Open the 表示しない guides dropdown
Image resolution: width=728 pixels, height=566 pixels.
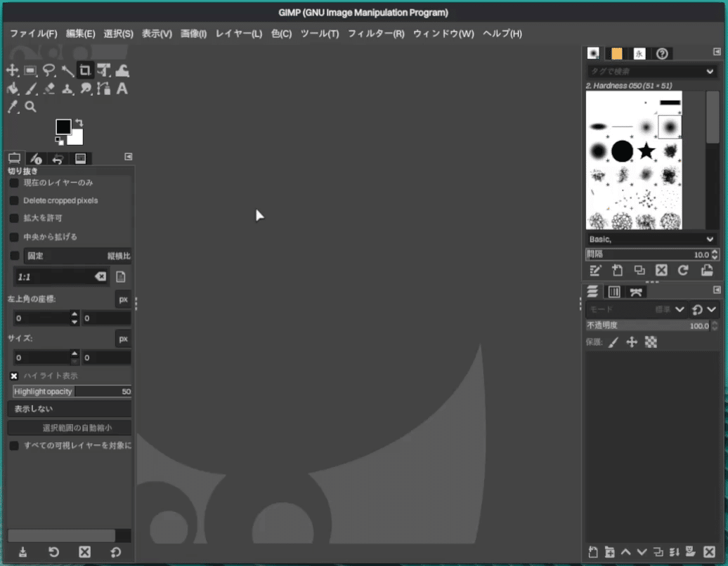tap(70, 409)
